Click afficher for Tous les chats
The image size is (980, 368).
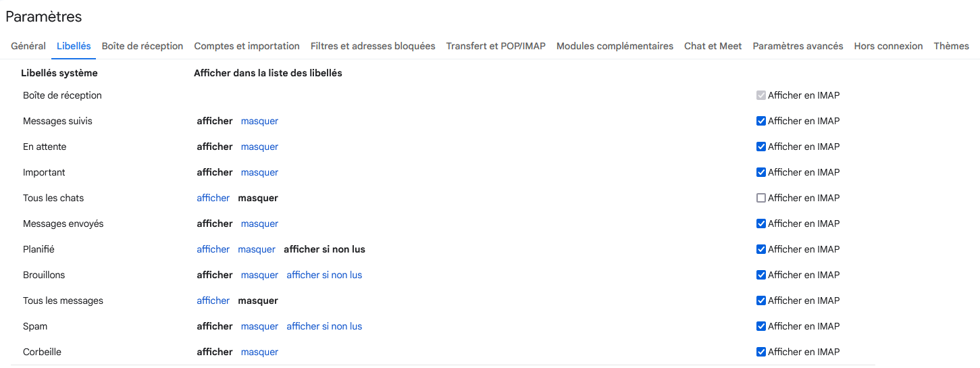pyautogui.click(x=213, y=199)
